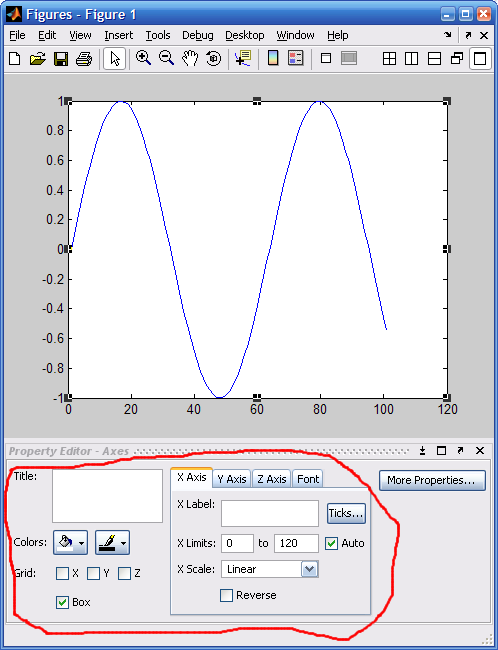Undock the Property Editor panel
498x650 pixels.
click(x=460, y=451)
